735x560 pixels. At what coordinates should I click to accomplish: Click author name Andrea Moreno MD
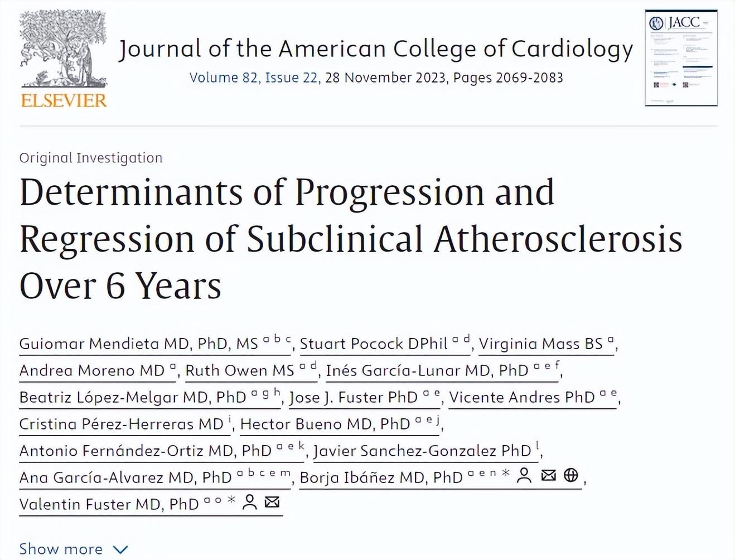point(91,370)
